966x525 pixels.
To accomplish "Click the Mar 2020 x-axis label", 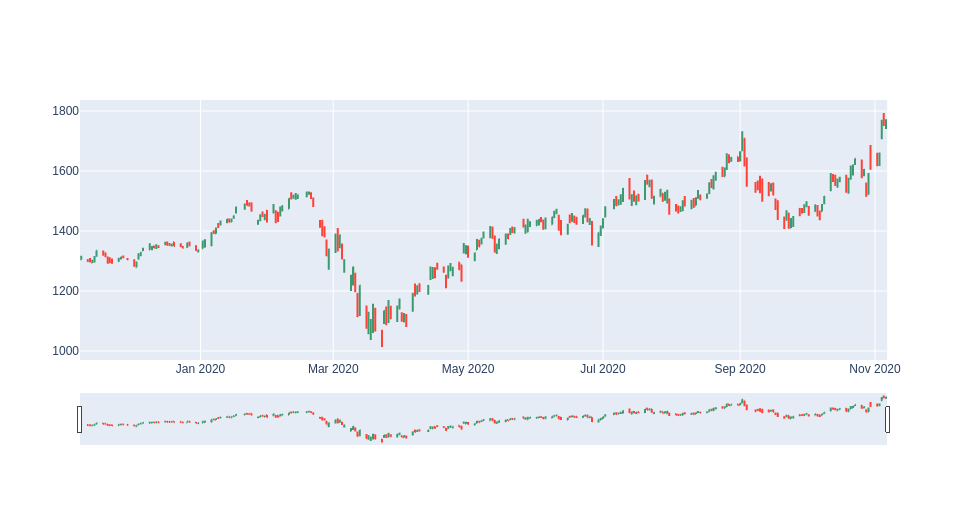I will [333, 369].
